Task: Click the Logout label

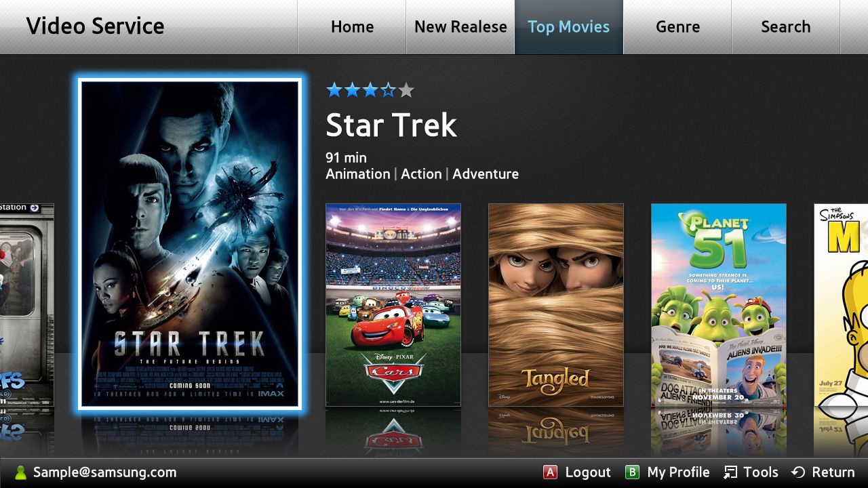Action: tap(588, 472)
